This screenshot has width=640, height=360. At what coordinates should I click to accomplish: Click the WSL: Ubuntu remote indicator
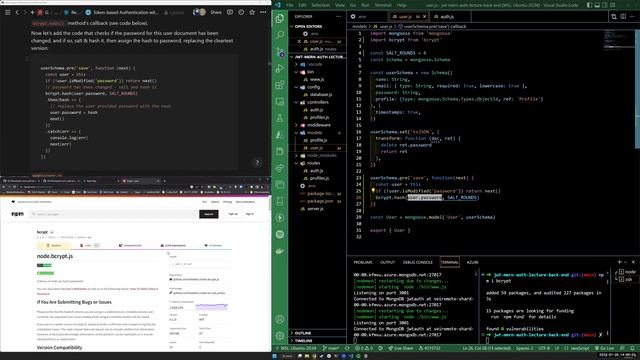click(x=296, y=348)
